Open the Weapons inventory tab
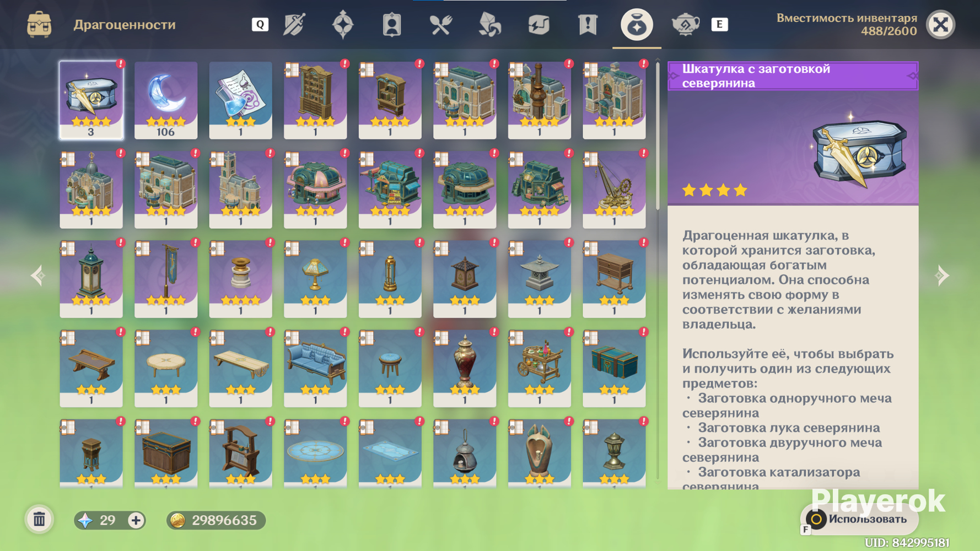This screenshot has width=980, height=551. point(294,25)
